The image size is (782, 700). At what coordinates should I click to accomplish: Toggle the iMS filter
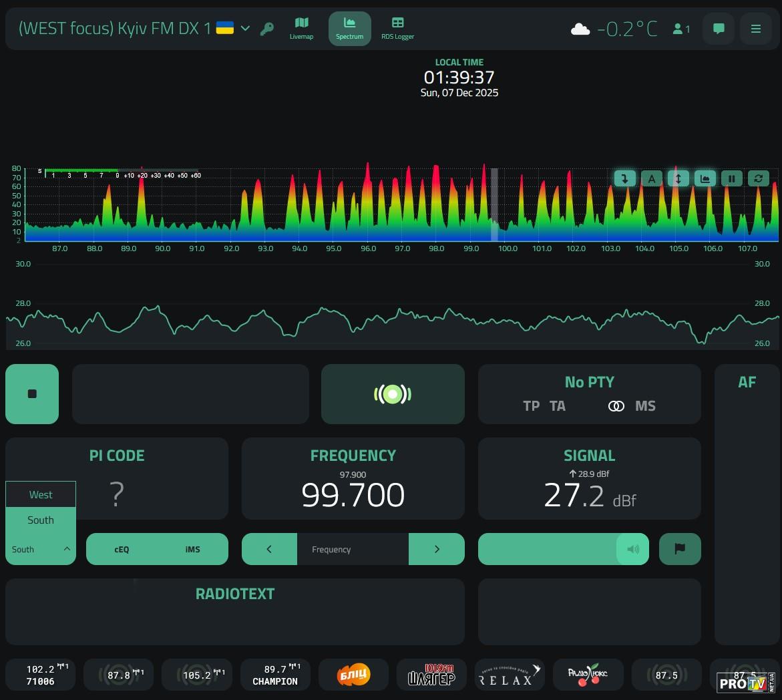[192, 549]
